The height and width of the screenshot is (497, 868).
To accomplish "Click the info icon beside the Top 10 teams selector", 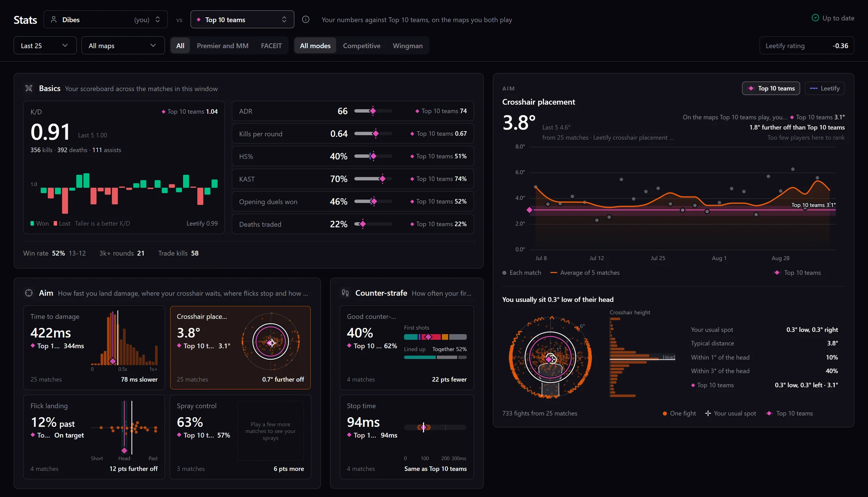I will click(306, 19).
